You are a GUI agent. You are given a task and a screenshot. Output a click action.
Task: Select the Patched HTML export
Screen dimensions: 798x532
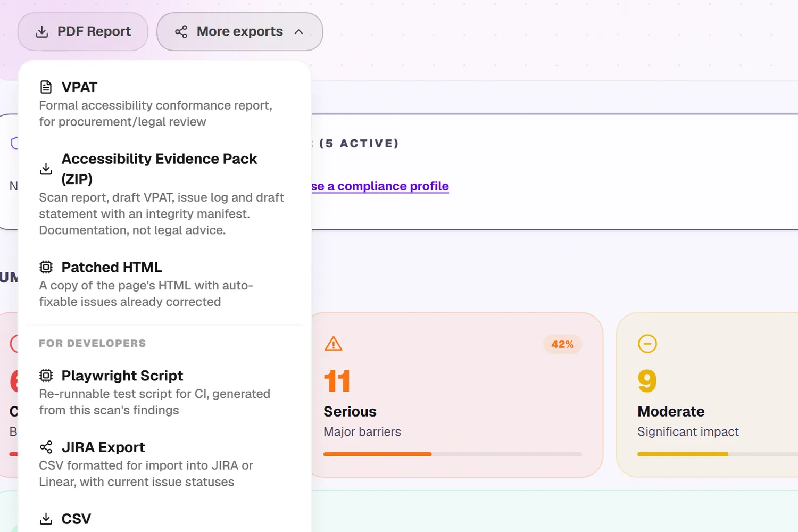point(164,284)
